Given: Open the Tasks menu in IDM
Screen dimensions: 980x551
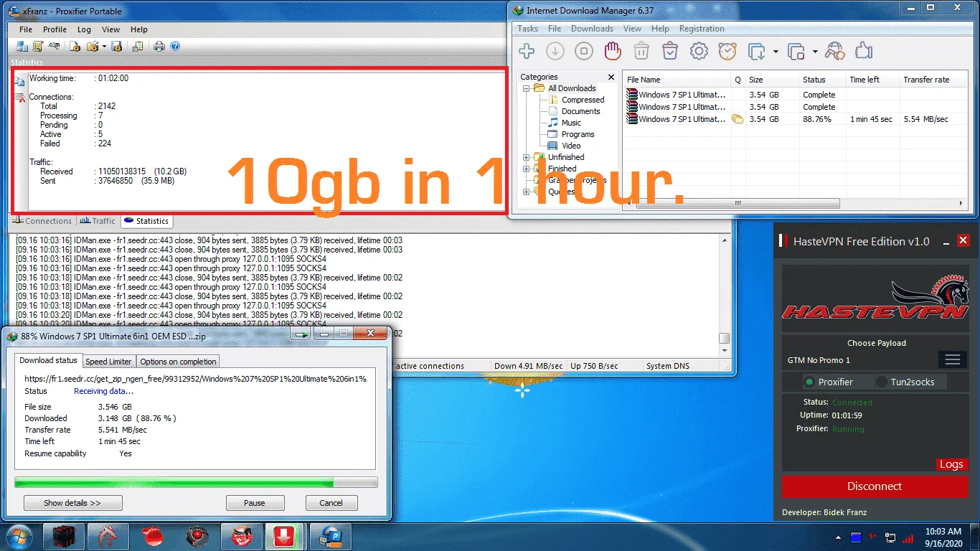Looking at the screenshot, I should [528, 29].
